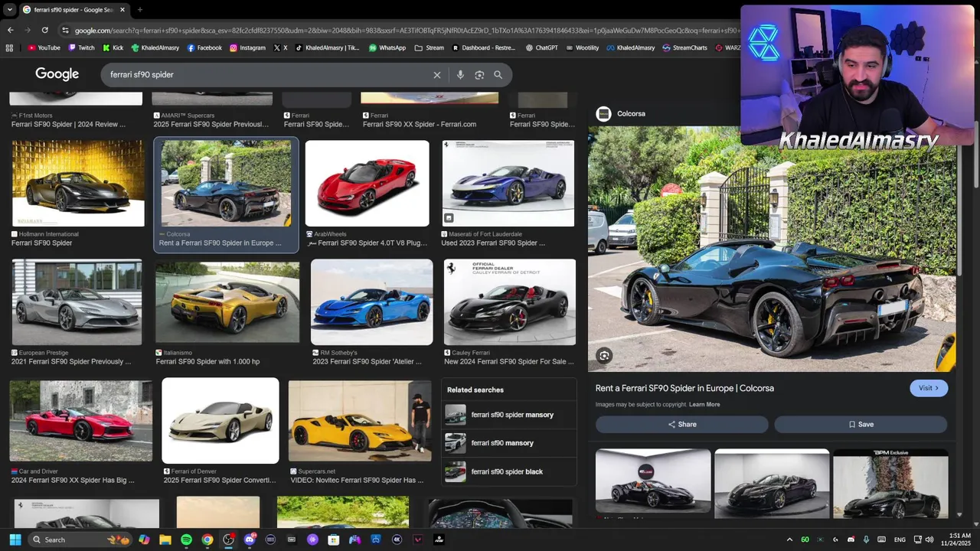This screenshot has width=980, height=551.
Task: Reload the page with refresh icon
Action: coord(44,30)
